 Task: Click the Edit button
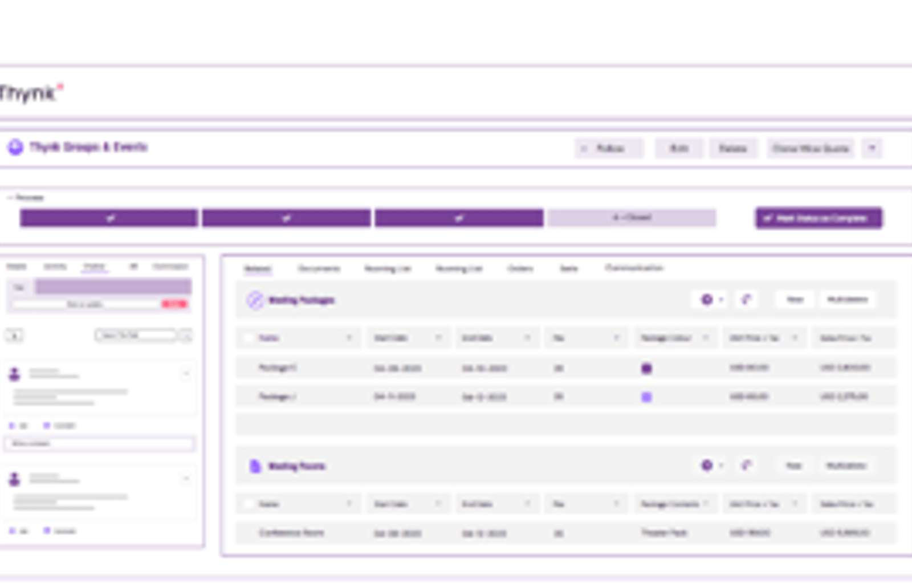[679, 148]
